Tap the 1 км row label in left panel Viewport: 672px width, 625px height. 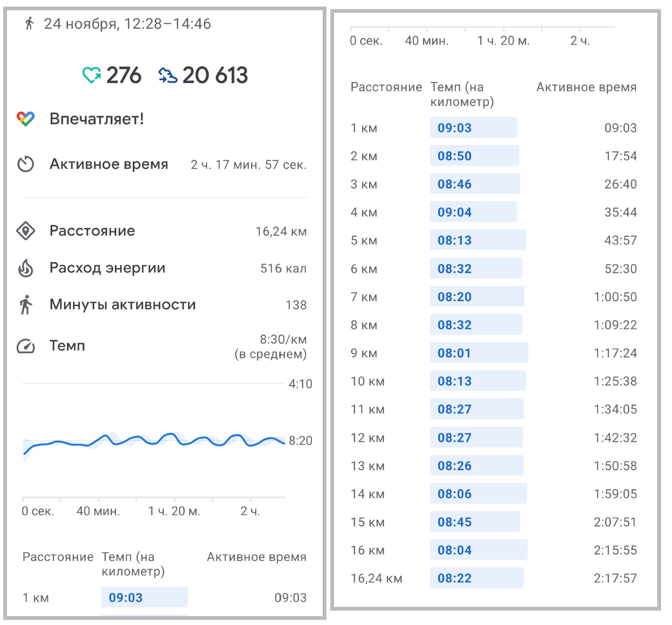click(x=36, y=598)
